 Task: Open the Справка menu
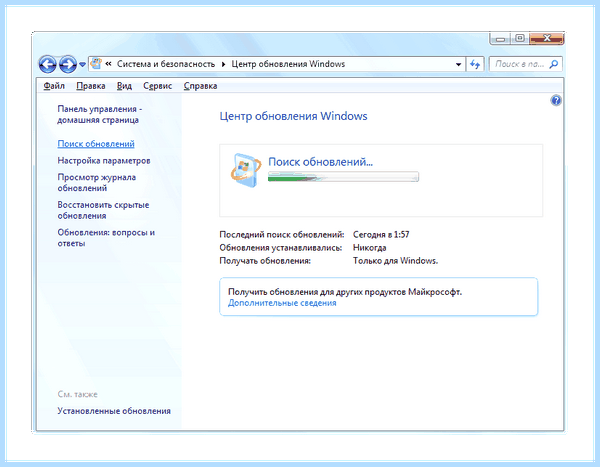click(200, 86)
